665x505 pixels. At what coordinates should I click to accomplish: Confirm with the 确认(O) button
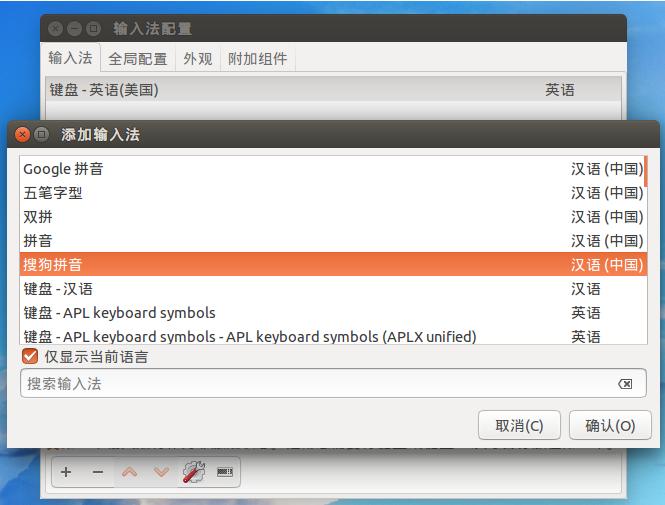tap(610, 425)
